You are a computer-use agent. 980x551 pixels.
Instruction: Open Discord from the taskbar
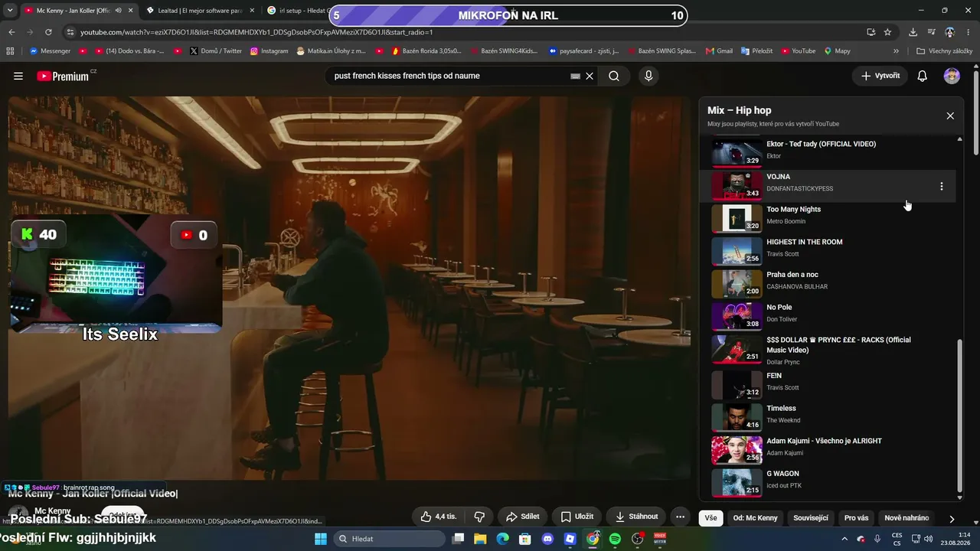[547, 539]
